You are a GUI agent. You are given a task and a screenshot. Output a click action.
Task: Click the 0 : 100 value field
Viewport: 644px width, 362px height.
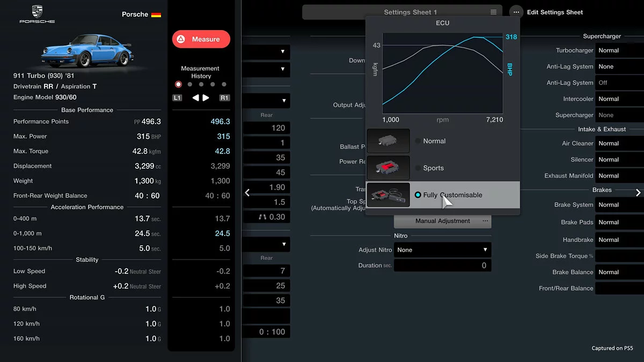tap(267, 331)
